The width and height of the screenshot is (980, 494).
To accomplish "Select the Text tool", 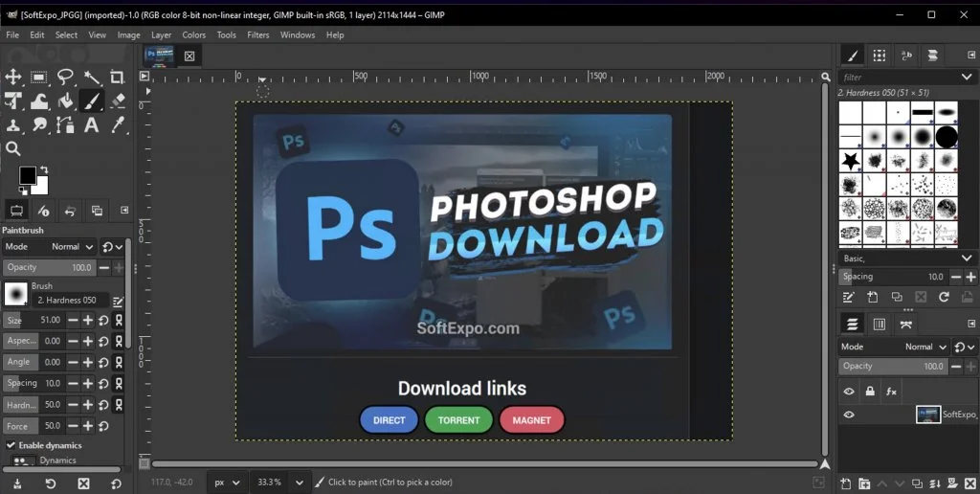I will 92,125.
